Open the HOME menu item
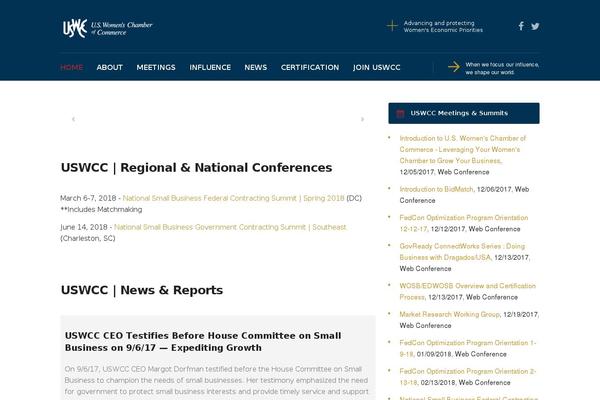 point(72,67)
